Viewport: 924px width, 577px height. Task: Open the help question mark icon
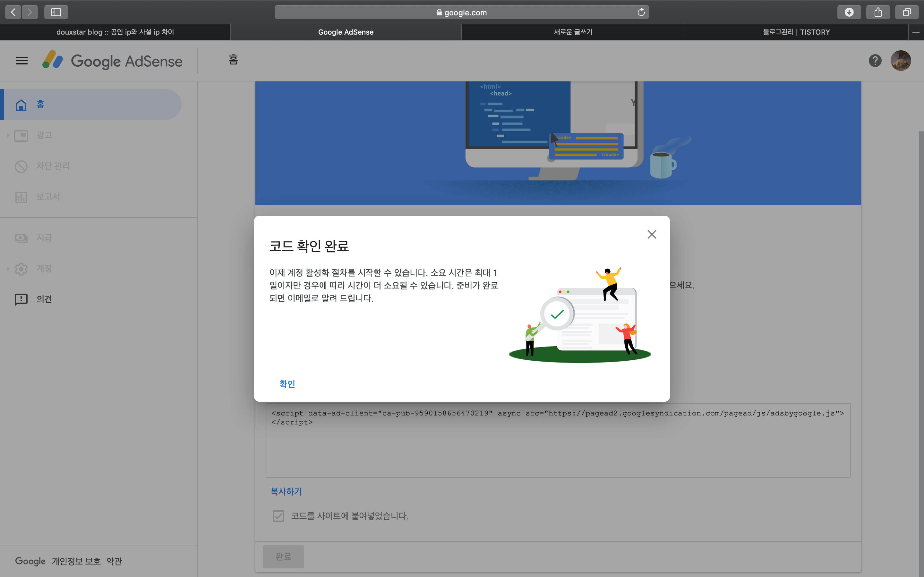pyautogui.click(x=875, y=61)
